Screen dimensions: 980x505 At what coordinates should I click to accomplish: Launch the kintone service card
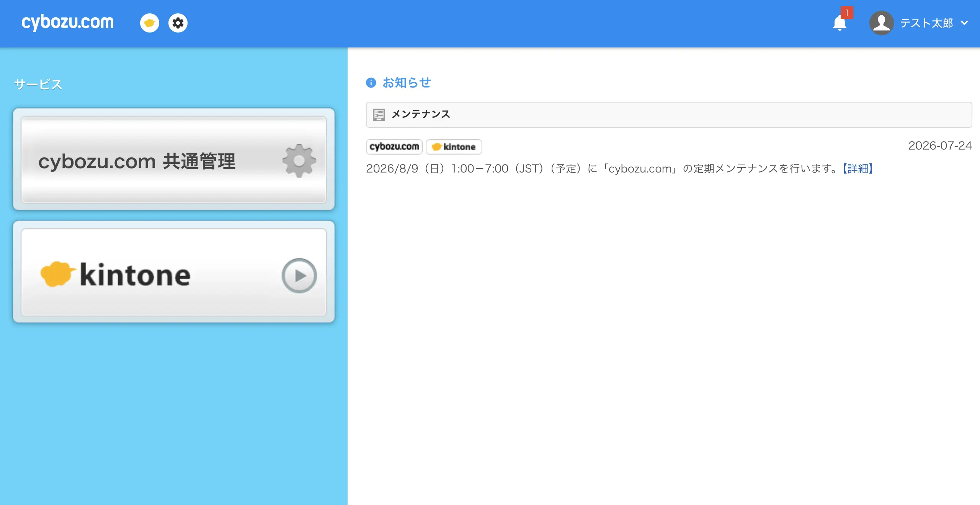pyautogui.click(x=174, y=272)
